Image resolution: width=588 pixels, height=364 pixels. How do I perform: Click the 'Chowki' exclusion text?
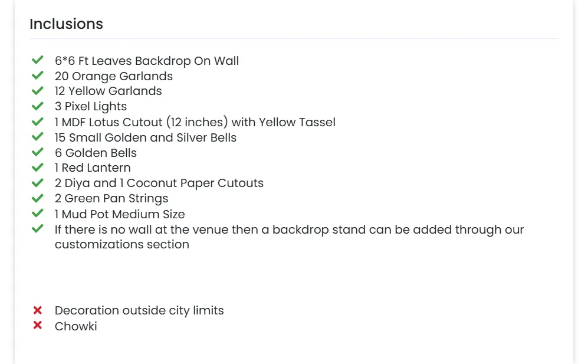[75, 326]
